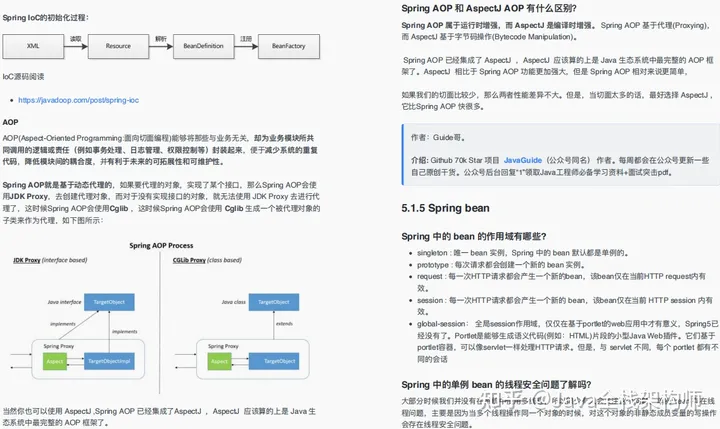Click the 'Spring AOP Process' diagram title
Viewport: 720px width, 429px height.
point(161,245)
